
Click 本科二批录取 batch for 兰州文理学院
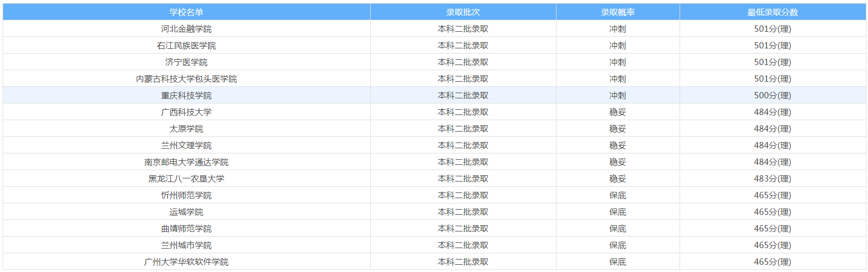(x=463, y=145)
